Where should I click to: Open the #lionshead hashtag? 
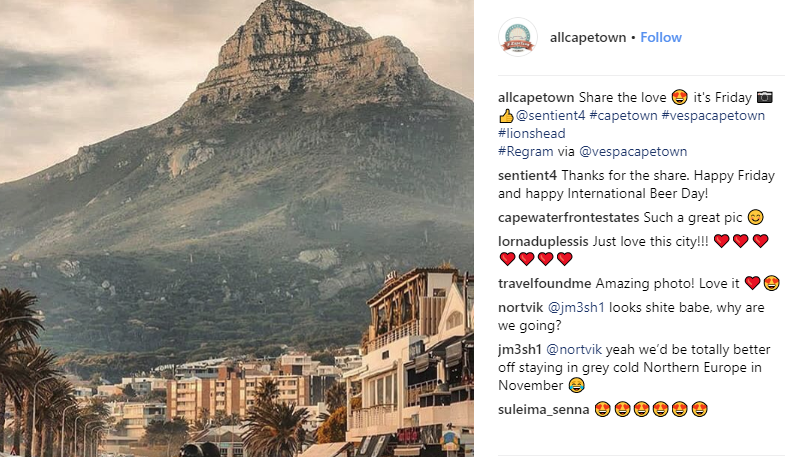click(532, 134)
